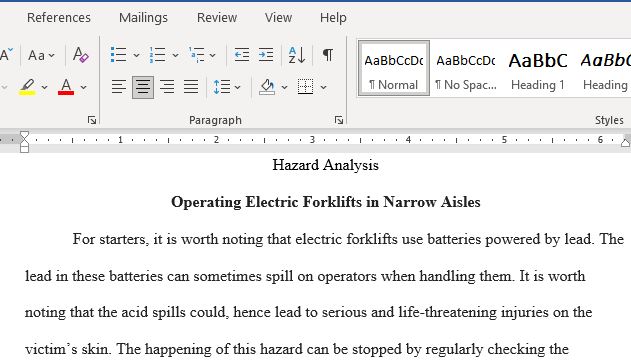Switch to the Review tab

pyautogui.click(x=217, y=18)
